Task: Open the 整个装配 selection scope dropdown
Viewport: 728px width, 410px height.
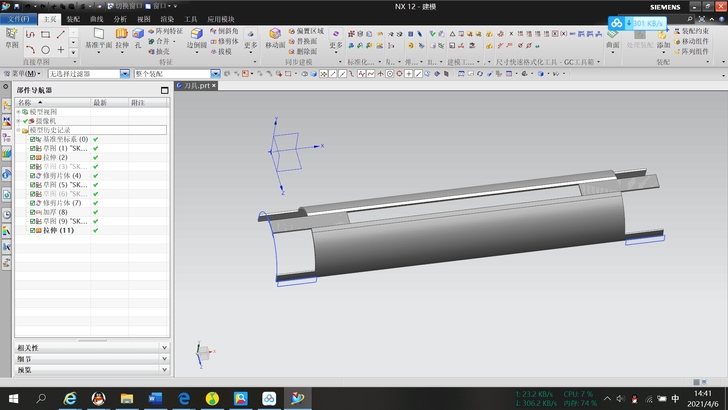Action: [216, 74]
